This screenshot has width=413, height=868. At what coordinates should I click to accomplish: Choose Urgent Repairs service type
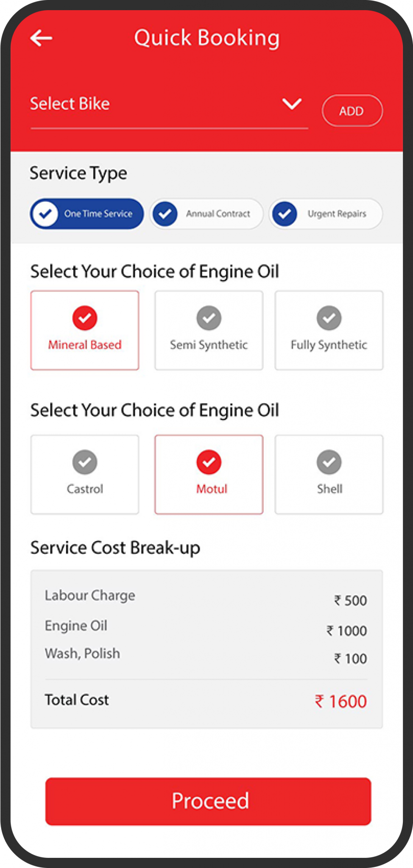[326, 214]
